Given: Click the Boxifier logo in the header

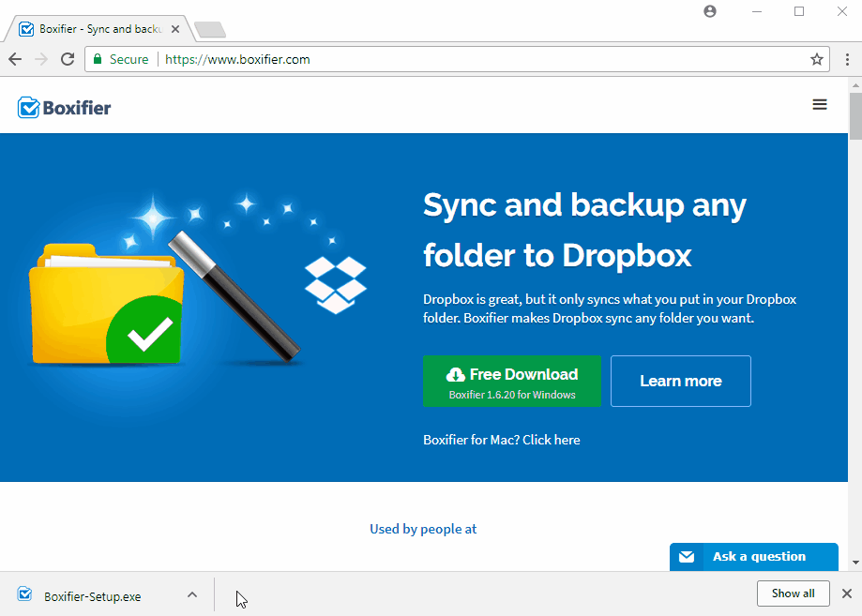Looking at the screenshot, I should 65,108.
